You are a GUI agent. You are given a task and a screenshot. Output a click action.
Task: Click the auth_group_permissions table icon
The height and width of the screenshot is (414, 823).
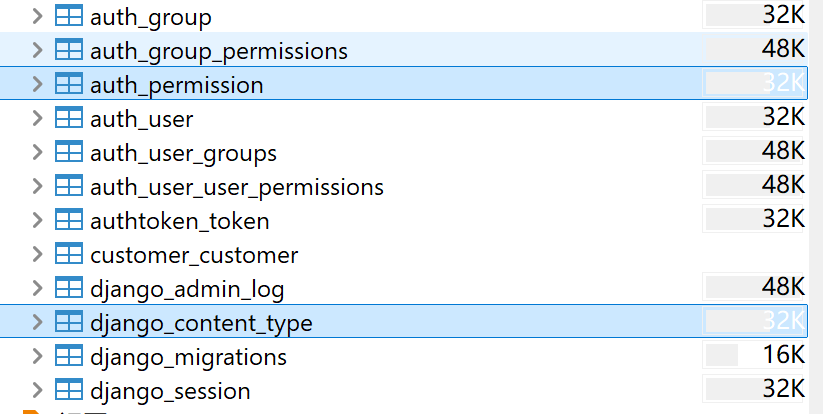[68, 50]
